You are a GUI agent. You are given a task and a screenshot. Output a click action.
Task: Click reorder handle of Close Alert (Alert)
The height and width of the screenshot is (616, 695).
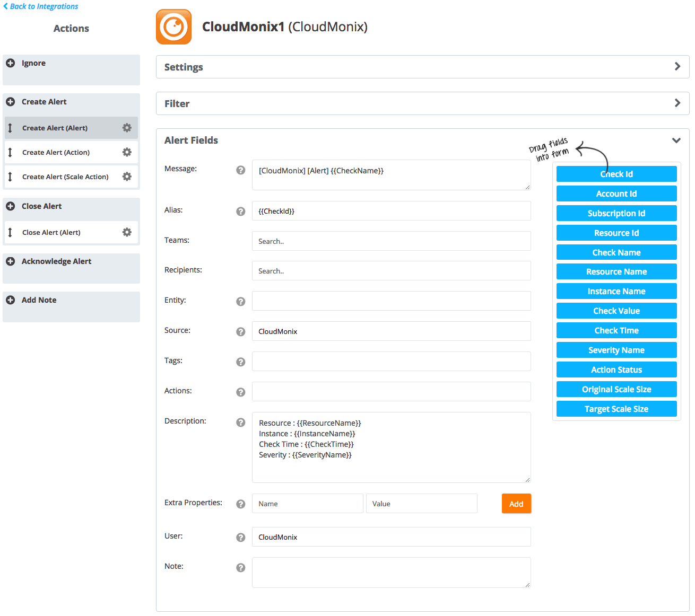(x=10, y=232)
